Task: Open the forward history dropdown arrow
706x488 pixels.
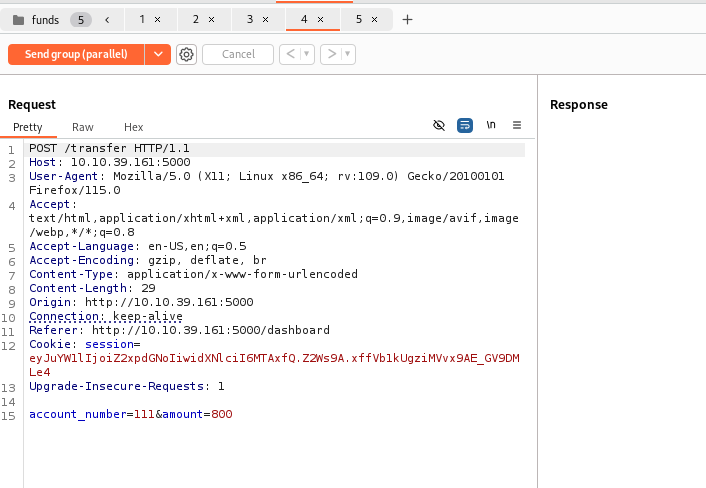Action: click(348, 55)
